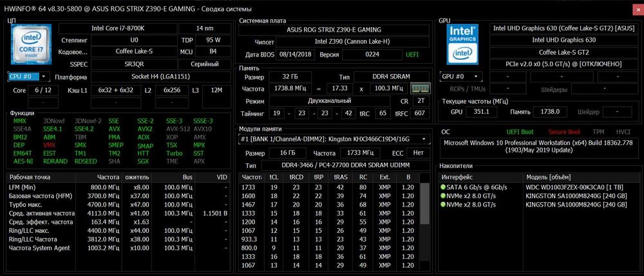Click the Intel UHD Graphics 630 [ASUS] field
This screenshot has height=276, width=644.
[564, 29]
